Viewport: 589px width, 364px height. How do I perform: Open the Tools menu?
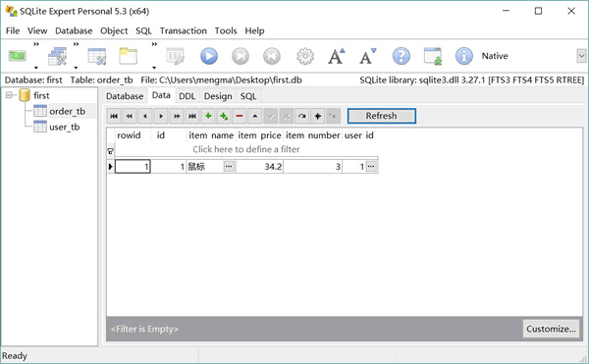coord(226,30)
